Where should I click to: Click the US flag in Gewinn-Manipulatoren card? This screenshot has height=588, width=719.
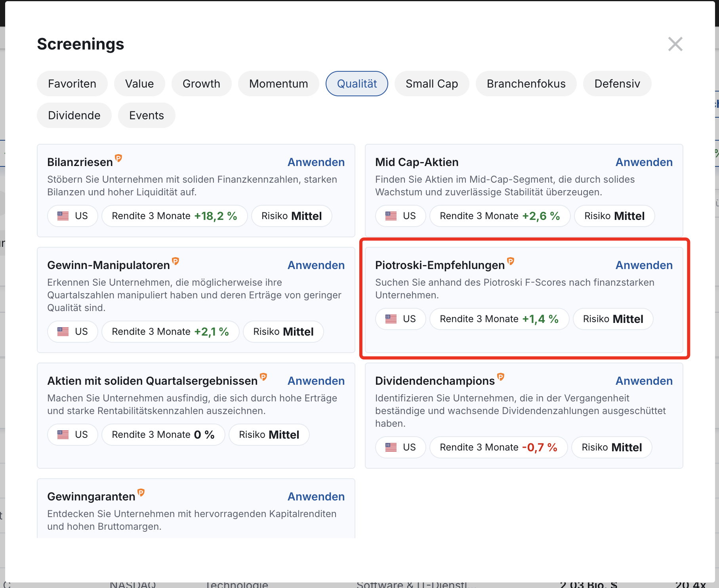pyautogui.click(x=63, y=332)
